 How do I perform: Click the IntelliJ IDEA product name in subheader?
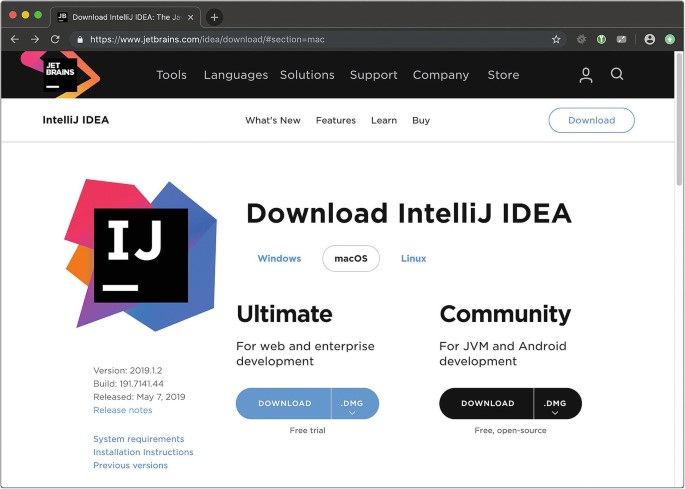76,120
